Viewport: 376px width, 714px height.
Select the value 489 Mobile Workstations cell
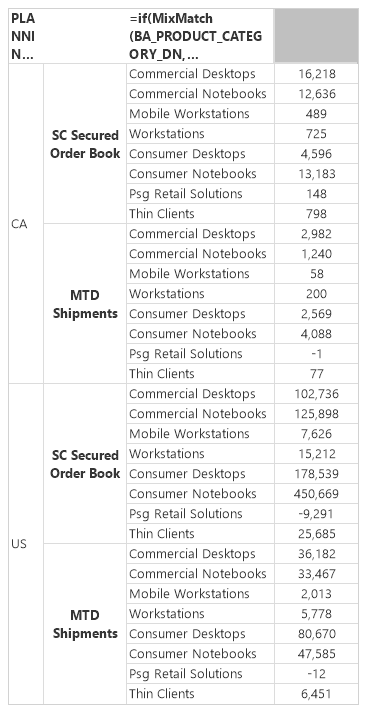click(316, 114)
